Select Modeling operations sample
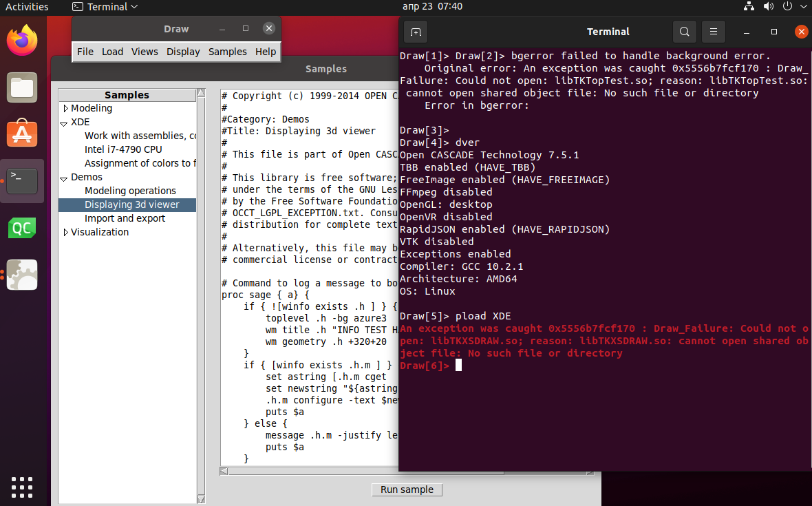812x506 pixels. click(130, 191)
